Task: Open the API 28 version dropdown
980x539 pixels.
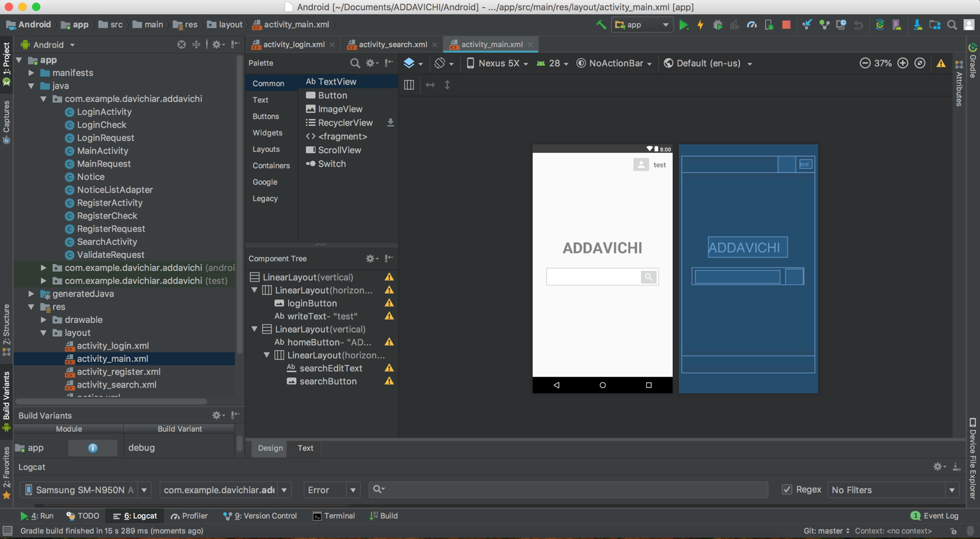Action: (x=553, y=63)
